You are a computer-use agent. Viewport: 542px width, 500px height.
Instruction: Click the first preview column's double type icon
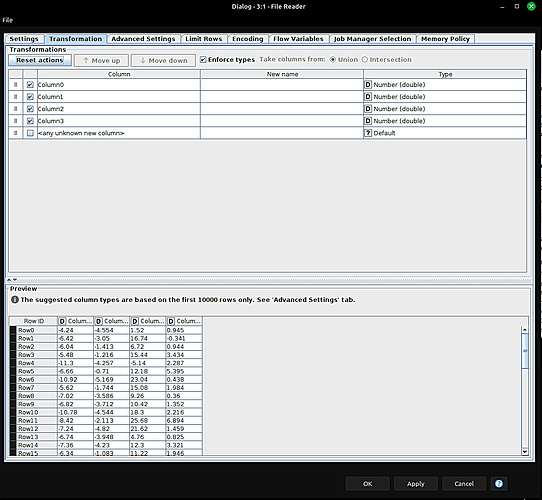pos(62,321)
